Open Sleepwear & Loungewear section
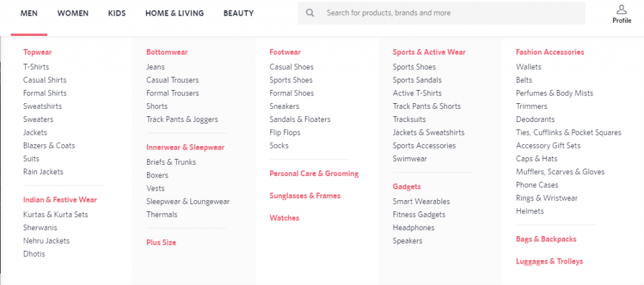Image resolution: width=644 pixels, height=285 pixels. [188, 201]
